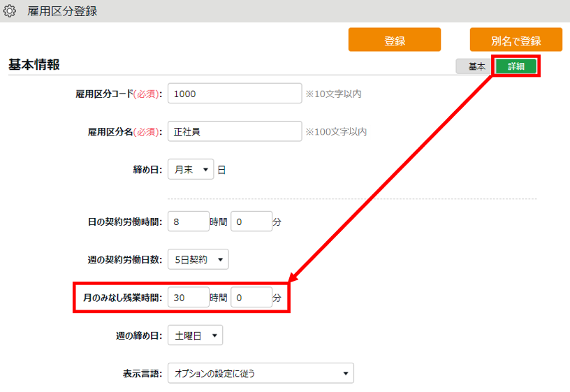Click the 雇用区分登録 page title

pos(62,11)
